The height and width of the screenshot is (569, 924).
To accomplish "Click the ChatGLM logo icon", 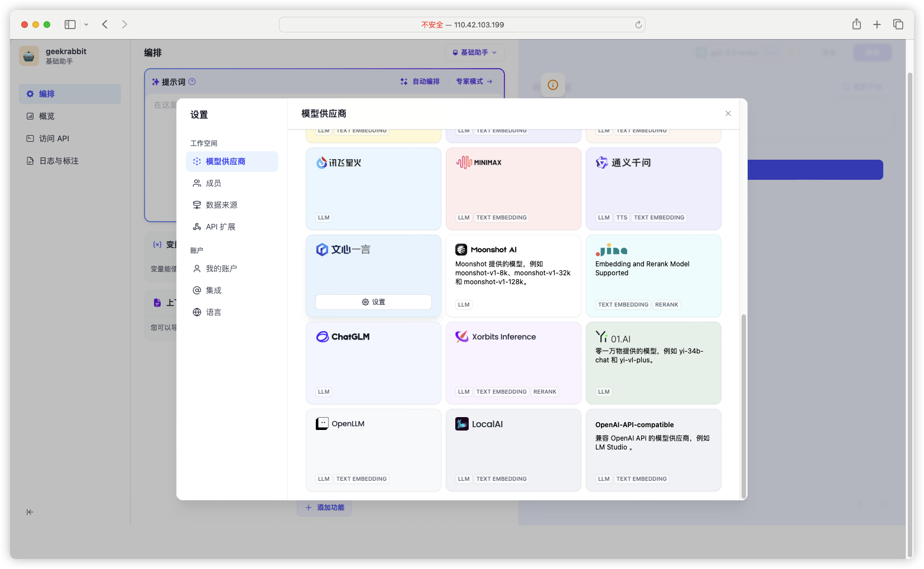I will point(323,337).
